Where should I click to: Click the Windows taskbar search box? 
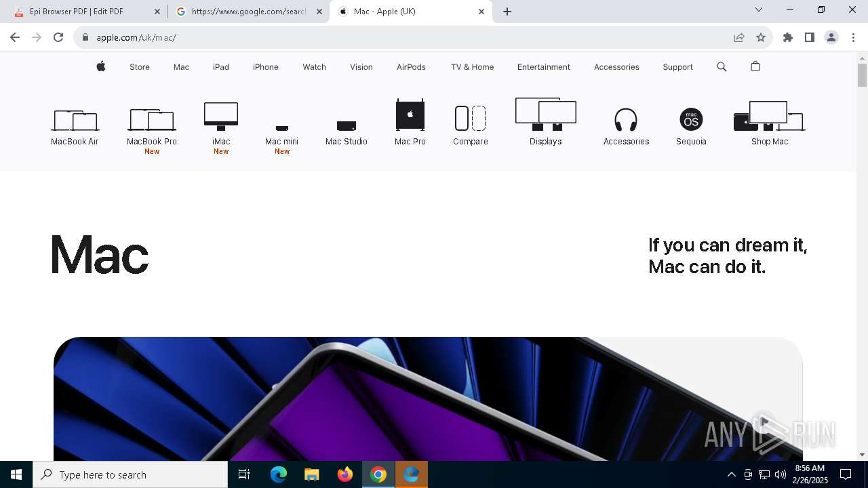pyautogui.click(x=130, y=474)
